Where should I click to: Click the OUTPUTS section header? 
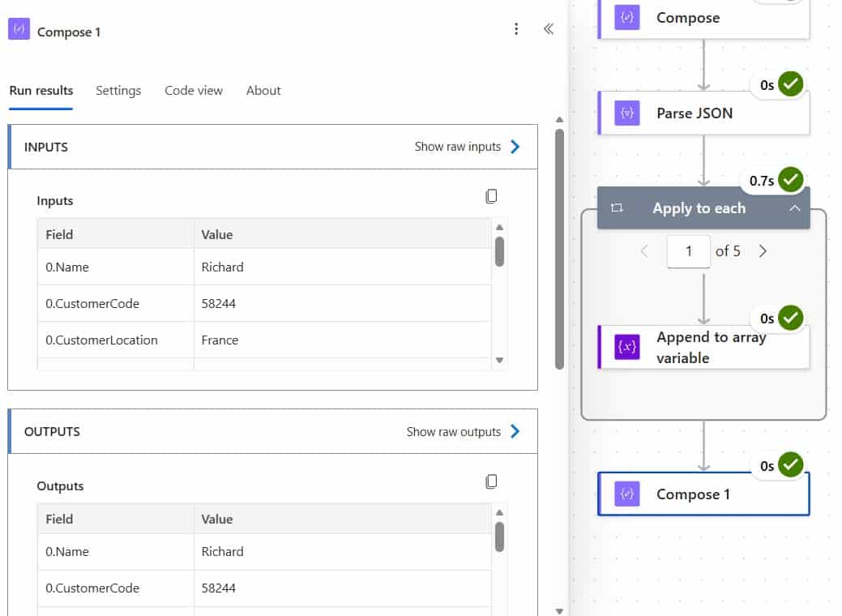(x=273, y=431)
